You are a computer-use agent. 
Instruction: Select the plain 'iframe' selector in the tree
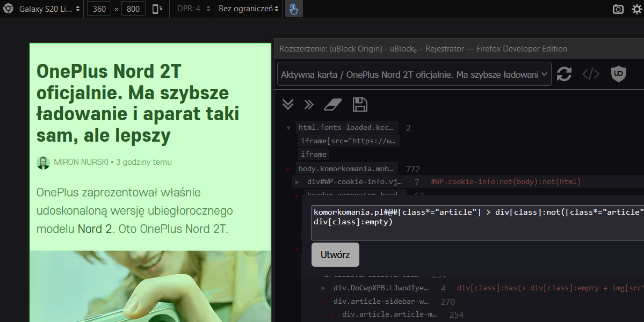(313, 154)
